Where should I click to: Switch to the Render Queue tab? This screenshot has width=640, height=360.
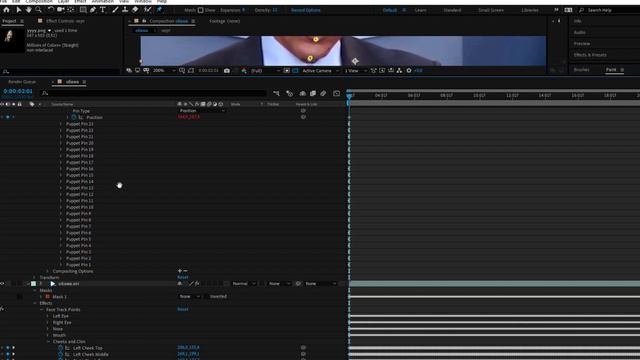pyautogui.click(x=22, y=82)
